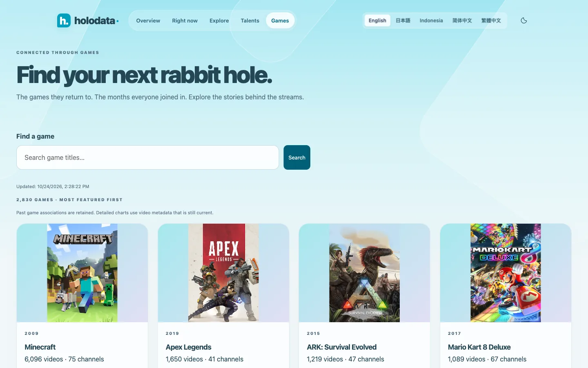
Task: Click '1,219 videos · 47 channels' text
Action: point(345,359)
